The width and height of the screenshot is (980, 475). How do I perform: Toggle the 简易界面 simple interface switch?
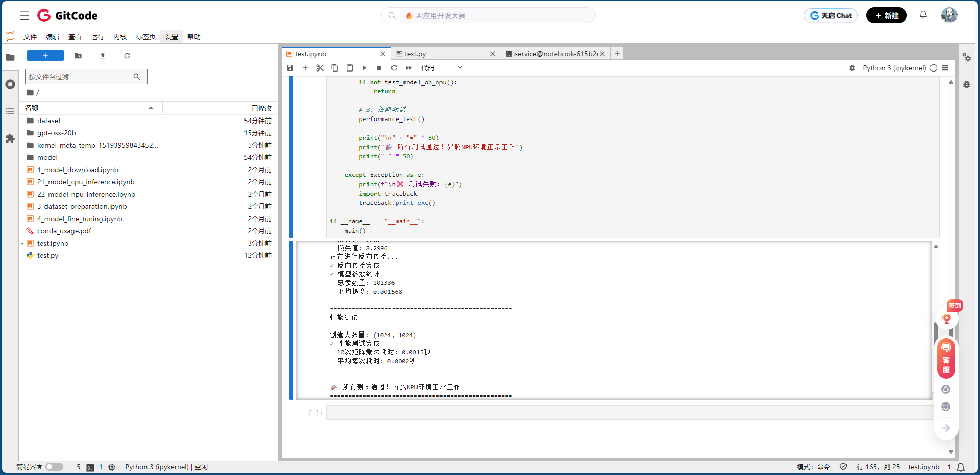(54, 467)
